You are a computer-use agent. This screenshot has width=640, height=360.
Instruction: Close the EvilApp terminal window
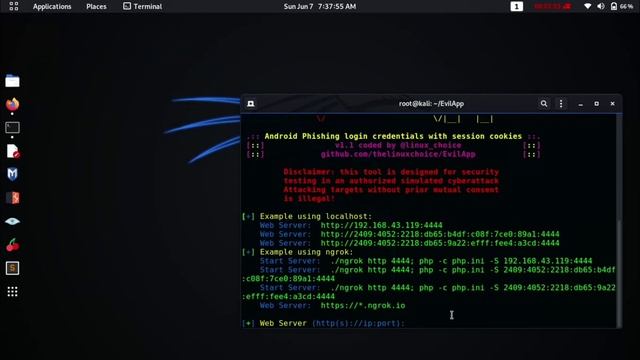point(612,104)
